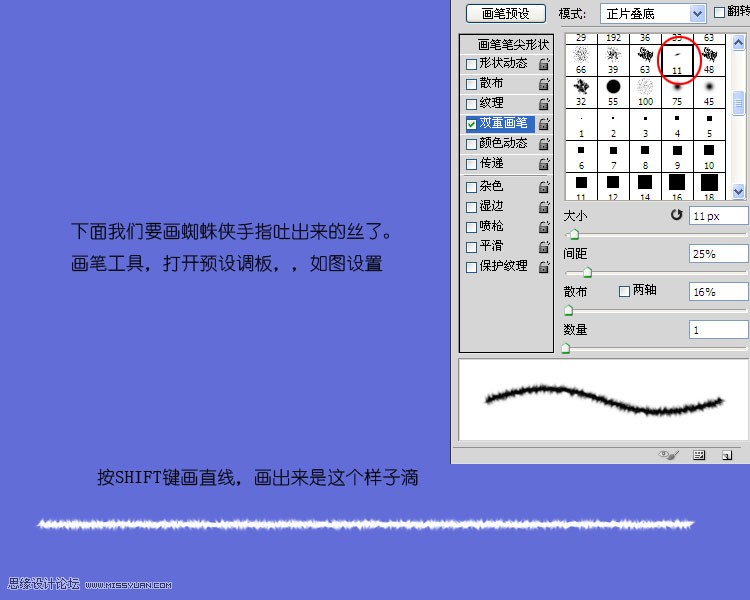Lock the 平滑 option
Screen dimensions: 750x600
coord(544,247)
